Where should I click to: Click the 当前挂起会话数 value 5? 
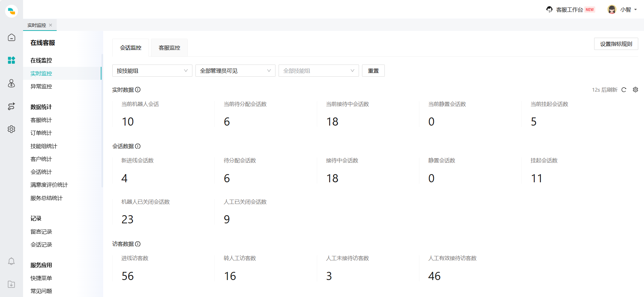[534, 122]
